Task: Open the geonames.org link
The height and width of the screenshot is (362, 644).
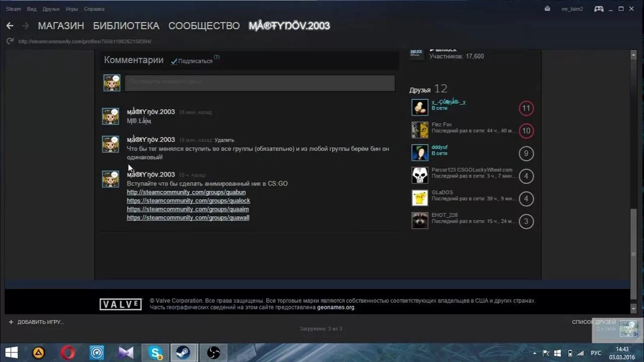Action: [x=336, y=307]
